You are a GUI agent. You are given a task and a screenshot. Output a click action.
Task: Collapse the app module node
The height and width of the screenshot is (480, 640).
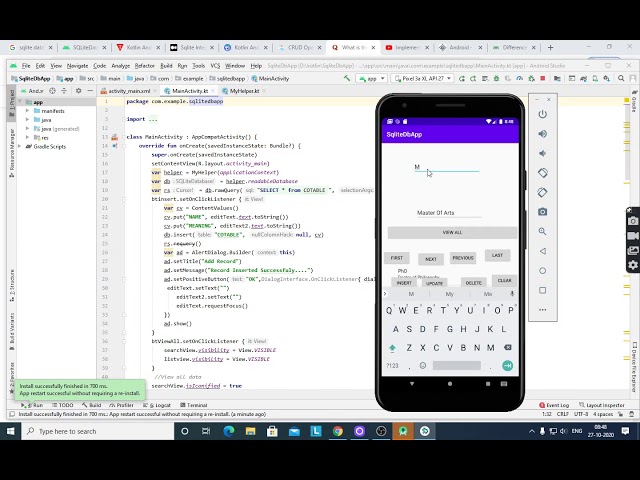(20, 102)
